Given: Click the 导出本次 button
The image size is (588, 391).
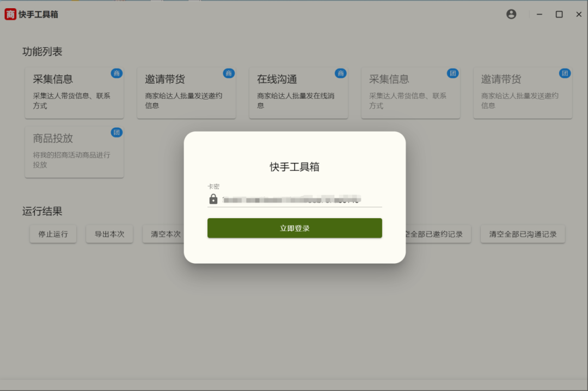Looking at the screenshot, I should pos(109,234).
